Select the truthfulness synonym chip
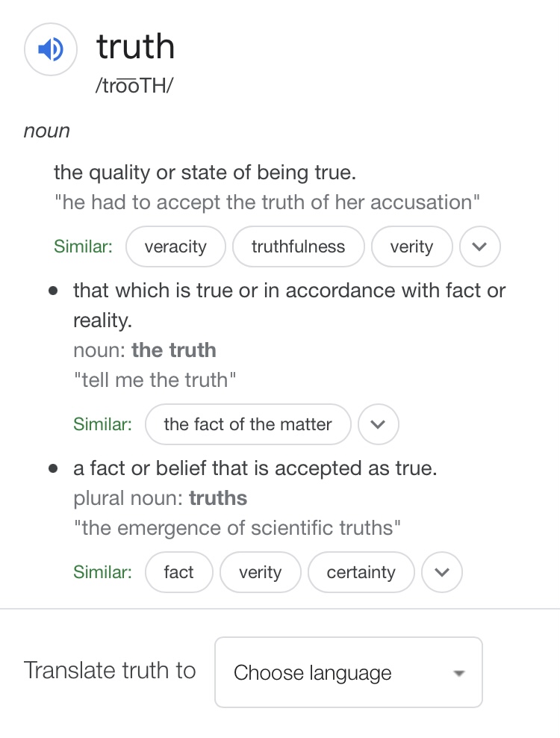560x738 pixels. click(x=298, y=246)
